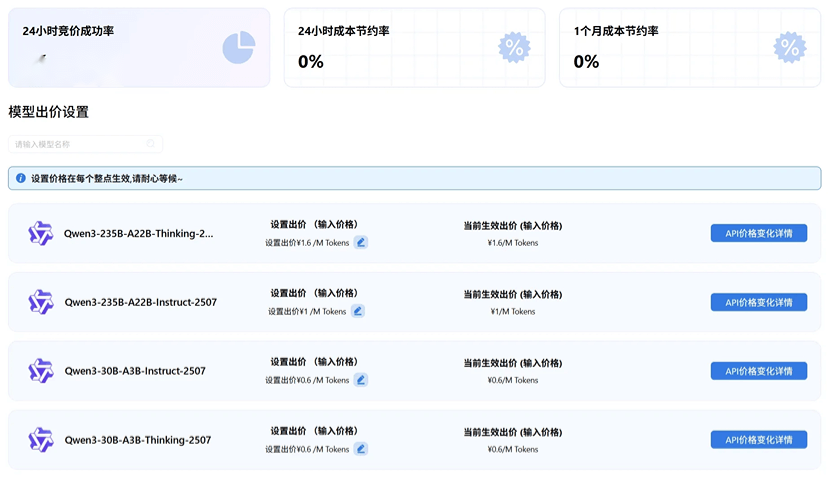The image size is (828, 480).
Task: Select the 1个月成本节约率 card title
Action: (616, 31)
